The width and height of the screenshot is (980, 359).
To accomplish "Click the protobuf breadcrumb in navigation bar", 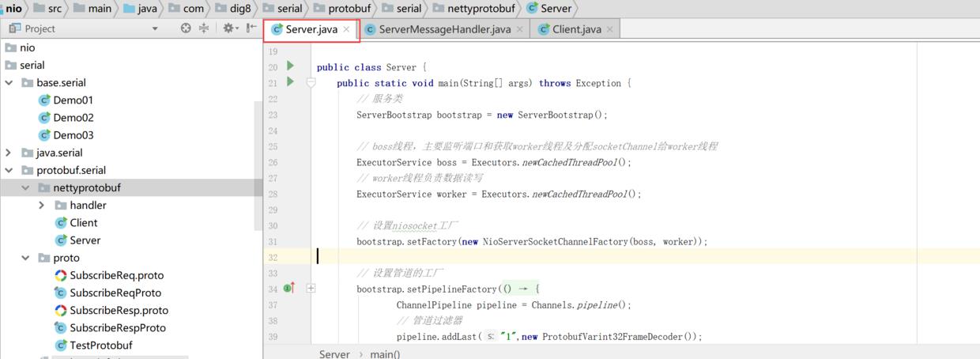I will [x=342, y=9].
